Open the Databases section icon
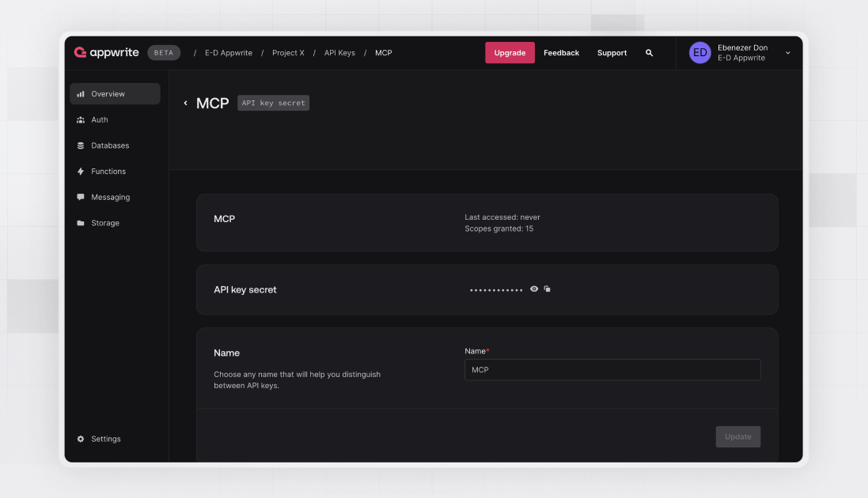 point(80,145)
